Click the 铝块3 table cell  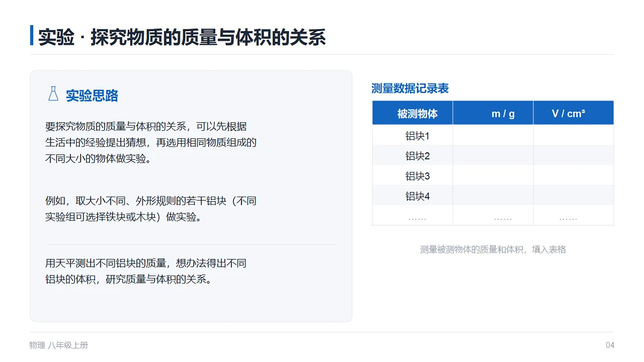413,175
